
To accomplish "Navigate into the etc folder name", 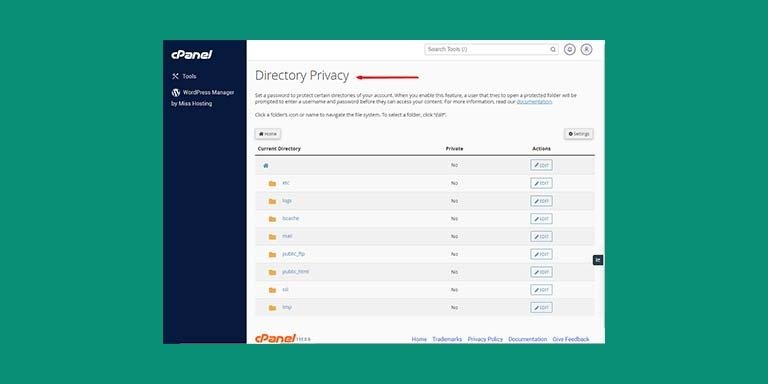I will [286, 183].
